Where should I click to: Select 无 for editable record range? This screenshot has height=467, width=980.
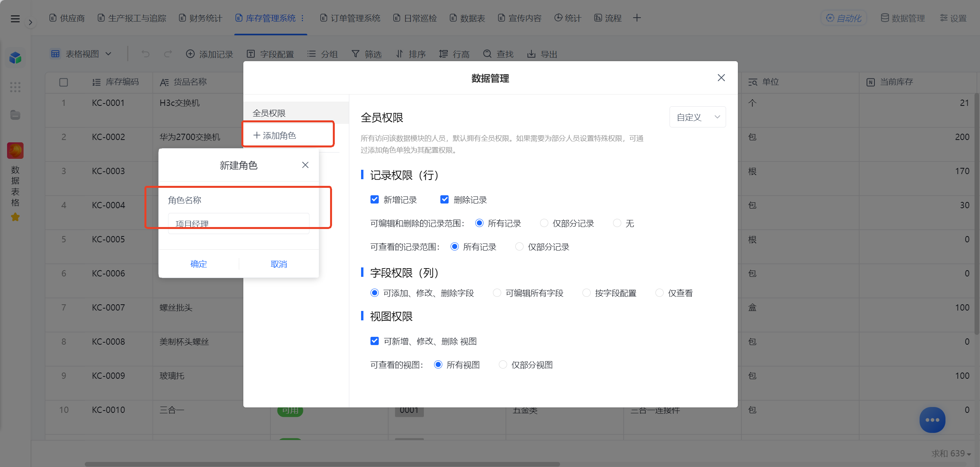click(x=617, y=223)
